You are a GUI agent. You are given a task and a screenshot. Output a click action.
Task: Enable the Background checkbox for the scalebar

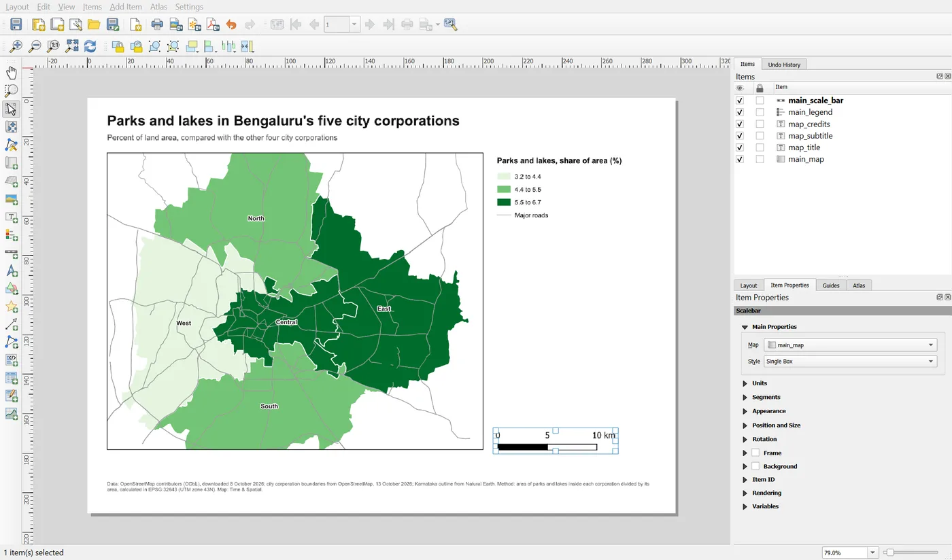click(755, 466)
